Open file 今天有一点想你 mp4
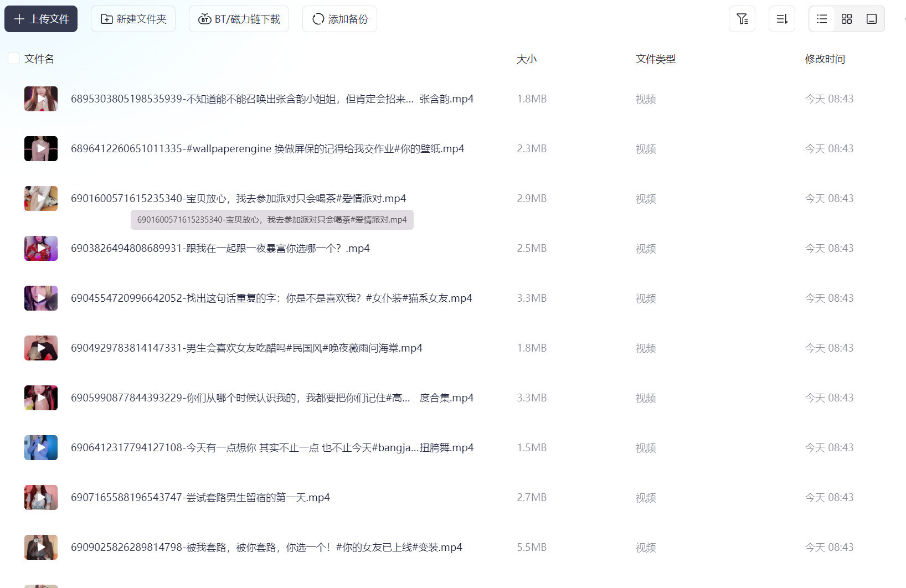906x588 pixels. click(272, 447)
